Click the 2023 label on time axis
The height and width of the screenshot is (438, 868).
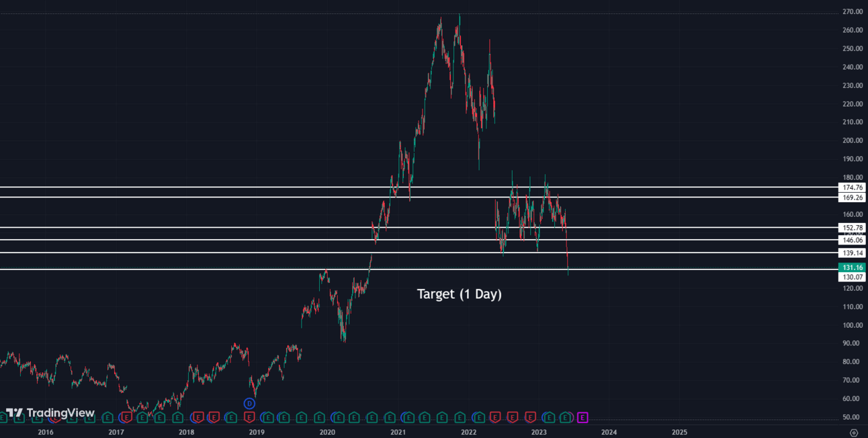click(539, 432)
